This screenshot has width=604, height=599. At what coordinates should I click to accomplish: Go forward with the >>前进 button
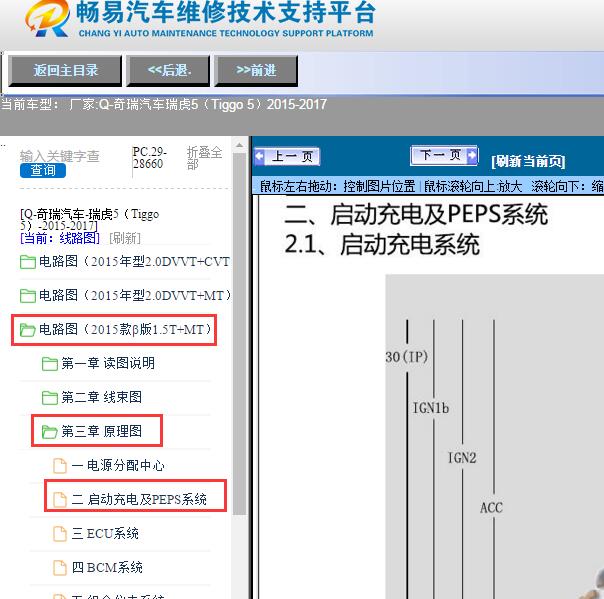256,70
